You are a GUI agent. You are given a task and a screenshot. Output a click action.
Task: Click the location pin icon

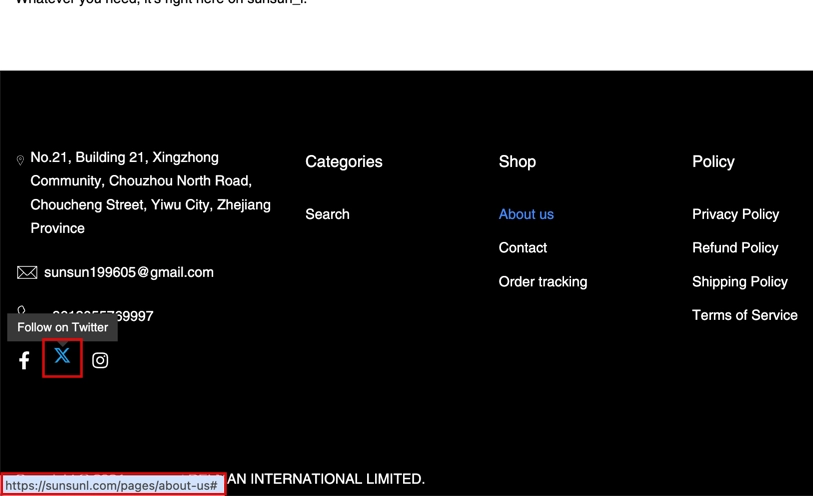tap(20, 160)
